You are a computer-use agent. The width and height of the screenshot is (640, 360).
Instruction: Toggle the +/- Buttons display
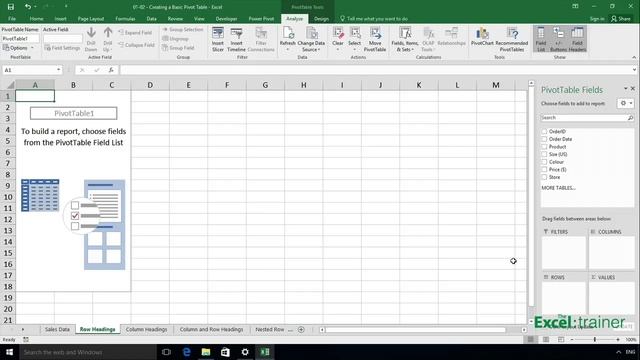558,39
